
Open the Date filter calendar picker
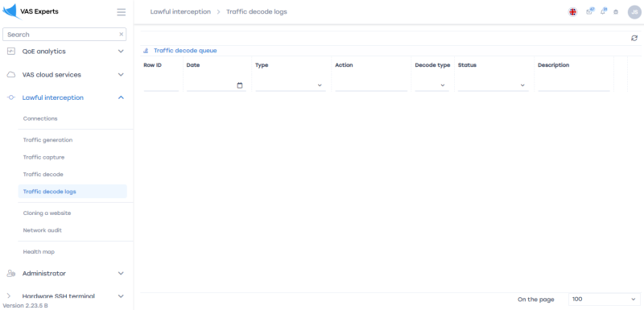click(x=240, y=85)
